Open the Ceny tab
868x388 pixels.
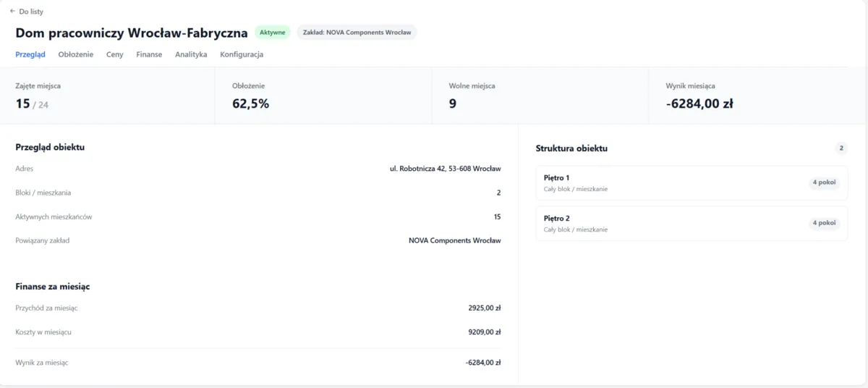(x=114, y=54)
